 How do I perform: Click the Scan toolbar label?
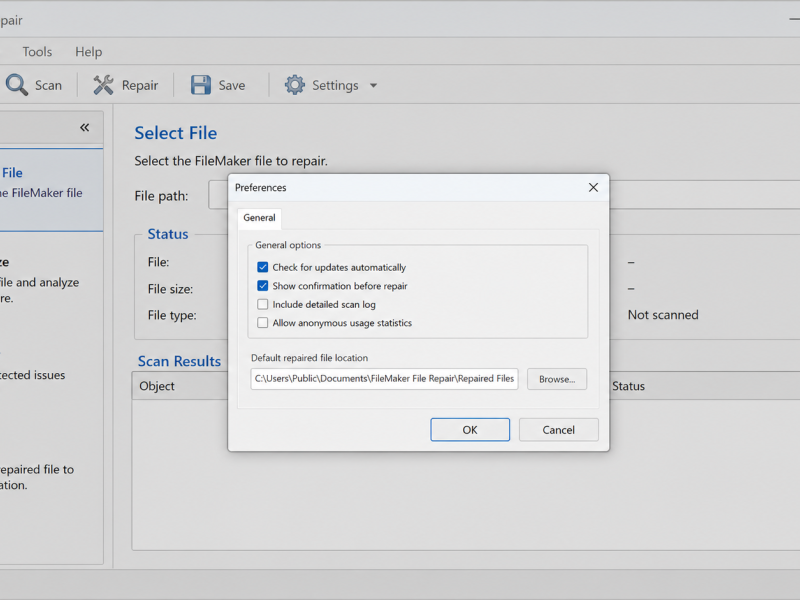[48, 85]
